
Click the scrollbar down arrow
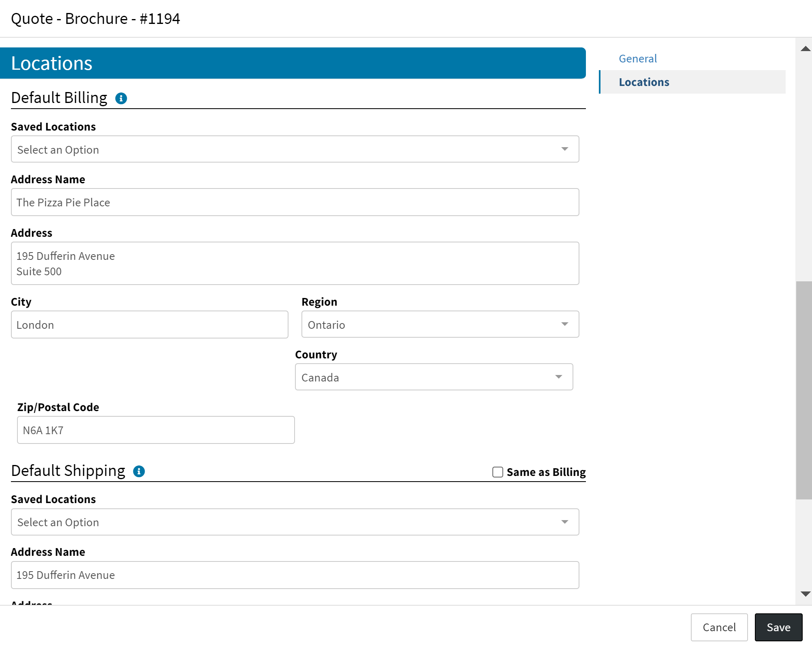point(805,594)
